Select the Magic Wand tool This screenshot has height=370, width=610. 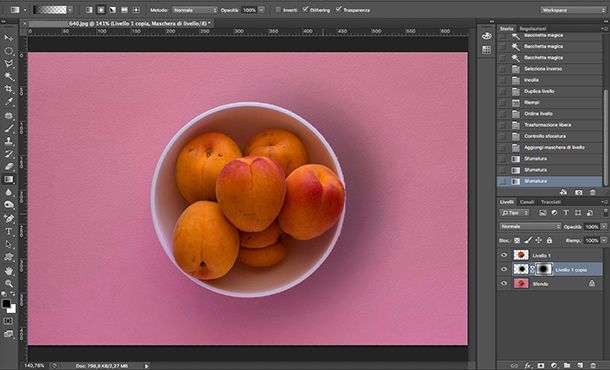coord(9,76)
